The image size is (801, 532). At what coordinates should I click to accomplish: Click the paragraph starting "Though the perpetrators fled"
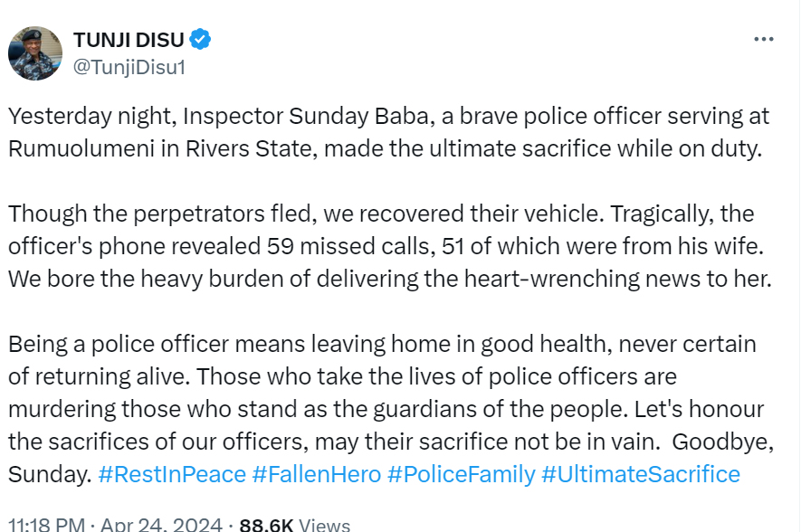(387, 246)
